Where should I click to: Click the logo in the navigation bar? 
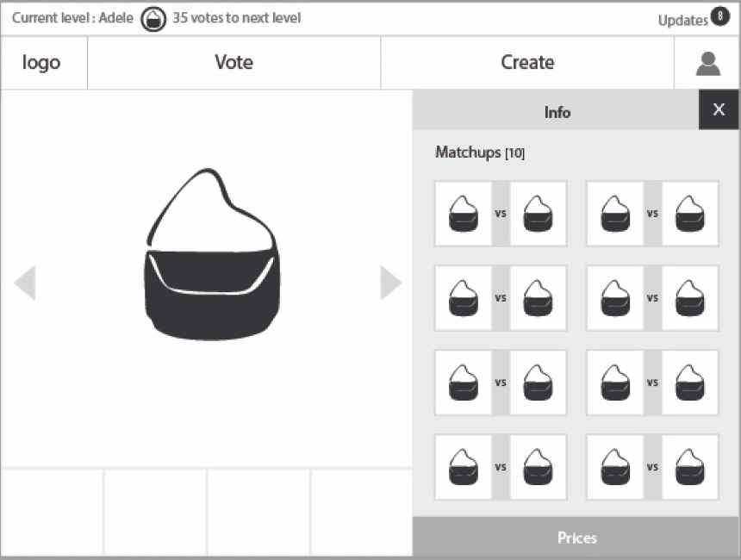pos(41,63)
